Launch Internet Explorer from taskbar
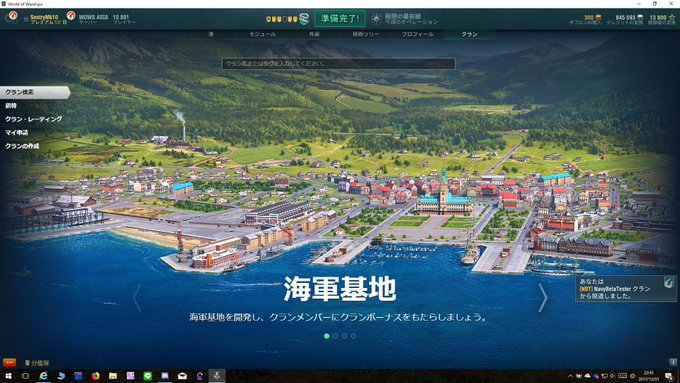Screen dimensions: 680x383 click(x=43, y=376)
